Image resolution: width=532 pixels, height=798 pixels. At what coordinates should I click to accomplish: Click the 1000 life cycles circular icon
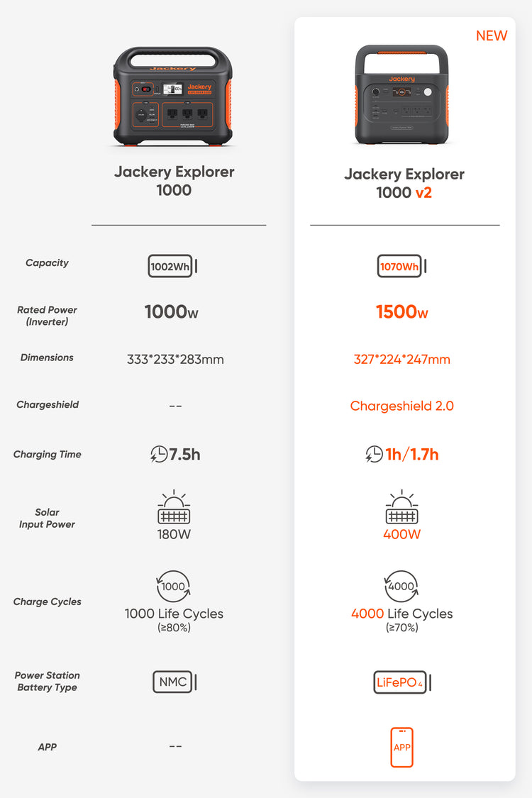[x=173, y=587]
